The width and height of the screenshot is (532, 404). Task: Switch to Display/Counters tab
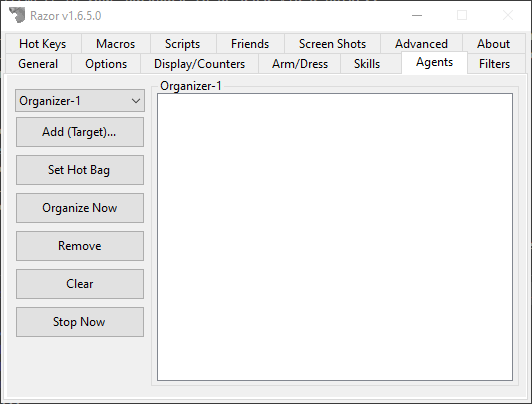click(x=200, y=64)
